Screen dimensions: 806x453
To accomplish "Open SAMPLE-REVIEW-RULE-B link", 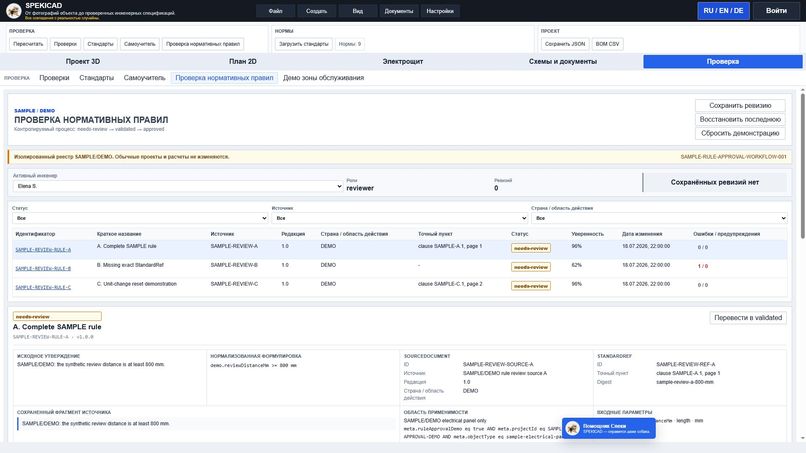I will coord(43,268).
